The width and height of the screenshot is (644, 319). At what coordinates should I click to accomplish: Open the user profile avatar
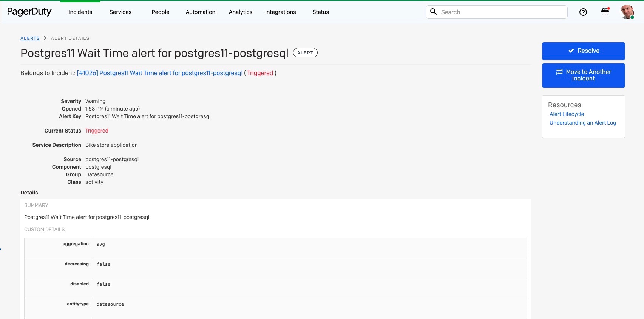point(627,12)
